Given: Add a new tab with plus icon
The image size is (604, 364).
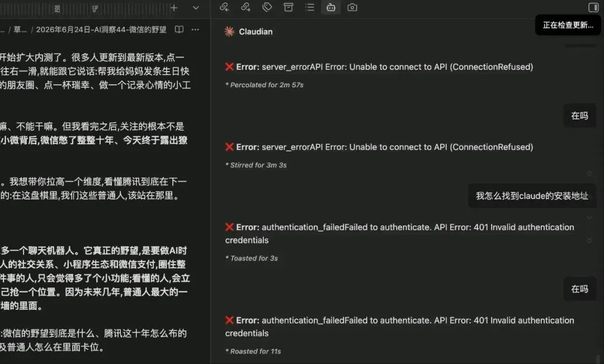Looking at the screenshot, I should coord(174,8).
